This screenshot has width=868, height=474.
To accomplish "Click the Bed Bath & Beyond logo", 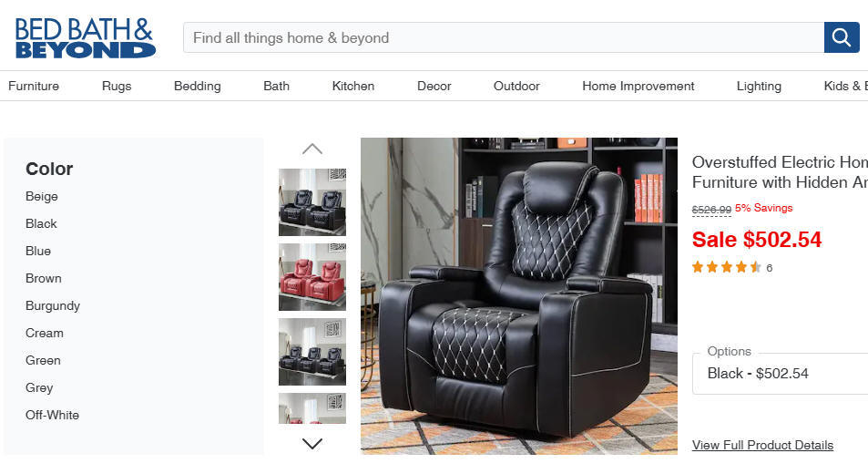I will (86, 37).
